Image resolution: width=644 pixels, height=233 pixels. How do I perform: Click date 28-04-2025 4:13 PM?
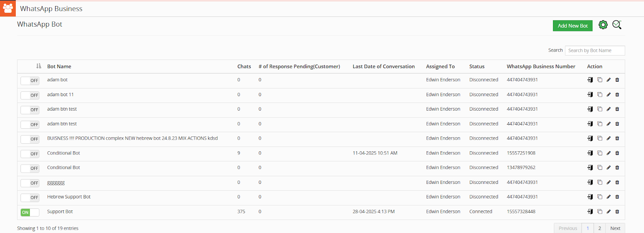[x=374, y=212]
